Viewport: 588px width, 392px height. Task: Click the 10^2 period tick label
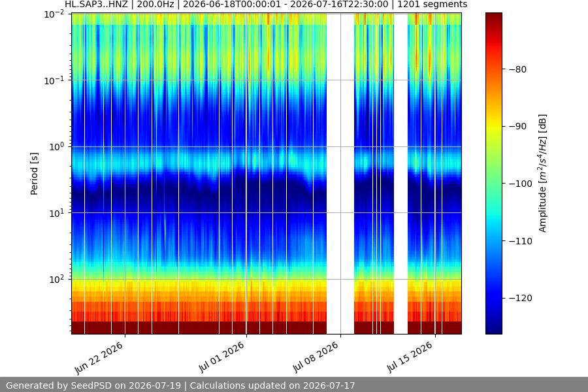(x=57, y=280)
